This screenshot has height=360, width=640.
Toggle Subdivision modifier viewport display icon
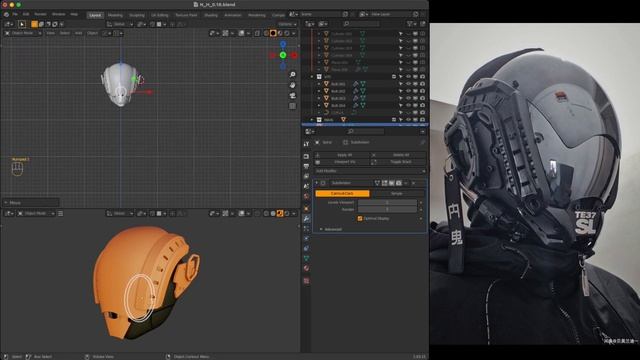(392, 183)
